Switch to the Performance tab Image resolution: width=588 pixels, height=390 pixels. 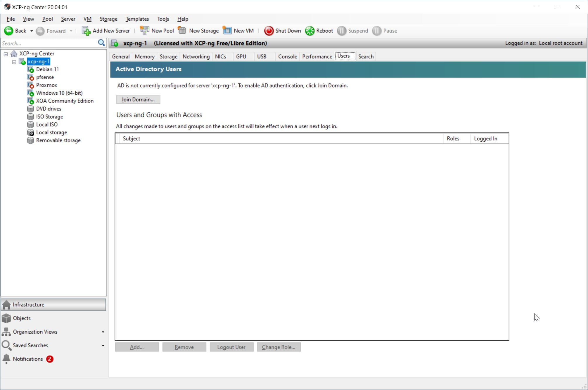pyautogui.click(x=317, y=56)
